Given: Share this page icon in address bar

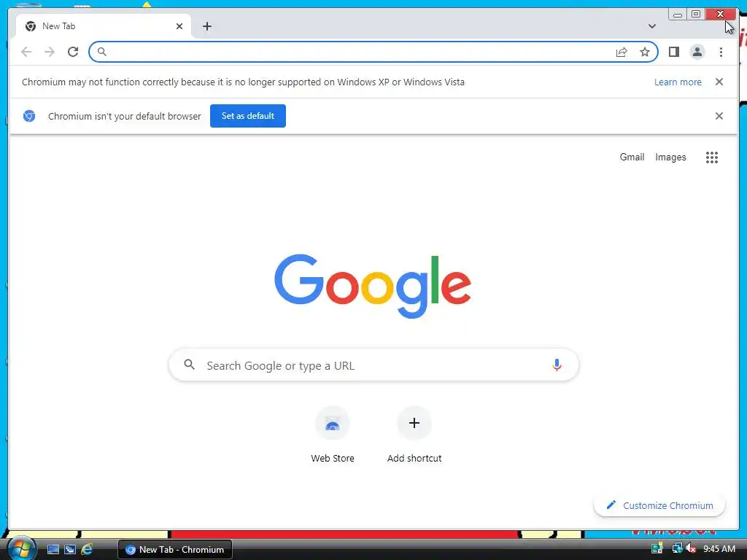Looking at the screenshot, I should (622, 52).
